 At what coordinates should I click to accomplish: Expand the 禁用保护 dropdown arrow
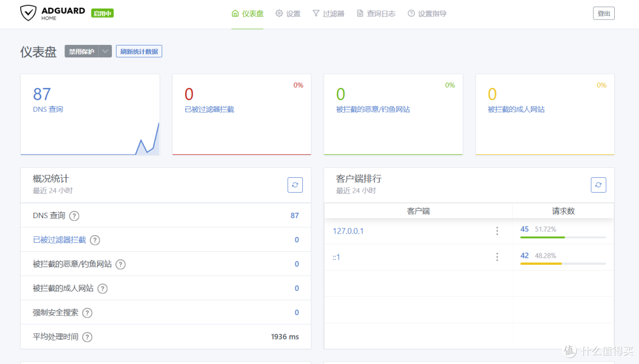click(105, 51)
